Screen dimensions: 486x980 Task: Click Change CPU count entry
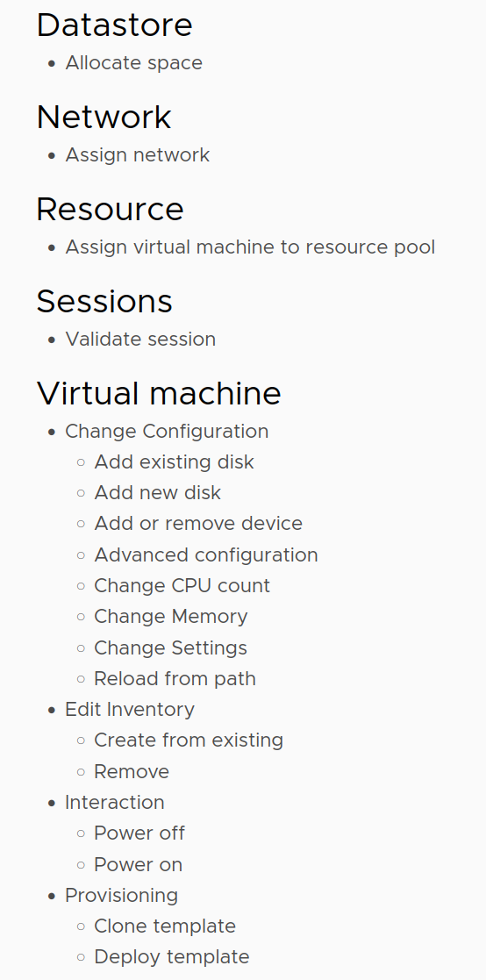point(182,585)
